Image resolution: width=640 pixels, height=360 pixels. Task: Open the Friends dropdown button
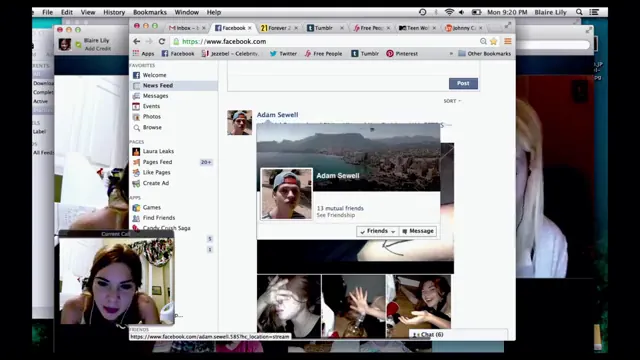pyautogui.click(x=378, y=231)
